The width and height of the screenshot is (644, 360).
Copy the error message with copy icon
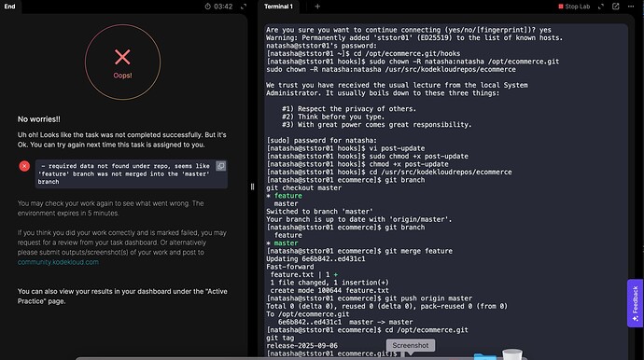tap(221, 166)
